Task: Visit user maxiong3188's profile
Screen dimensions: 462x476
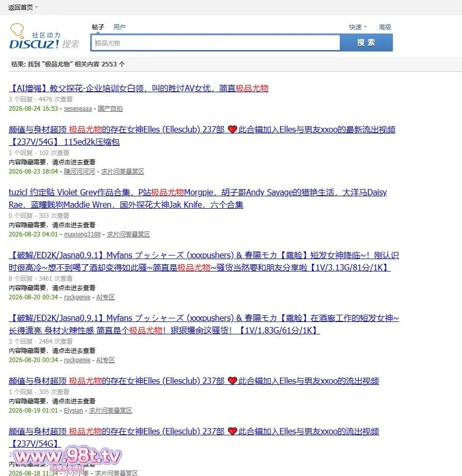Action: tap(82, 234)
